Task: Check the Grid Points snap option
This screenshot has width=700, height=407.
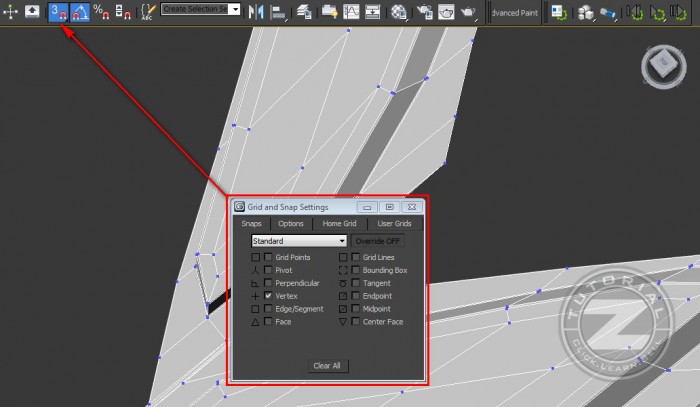Action: (x=268, y=258)
